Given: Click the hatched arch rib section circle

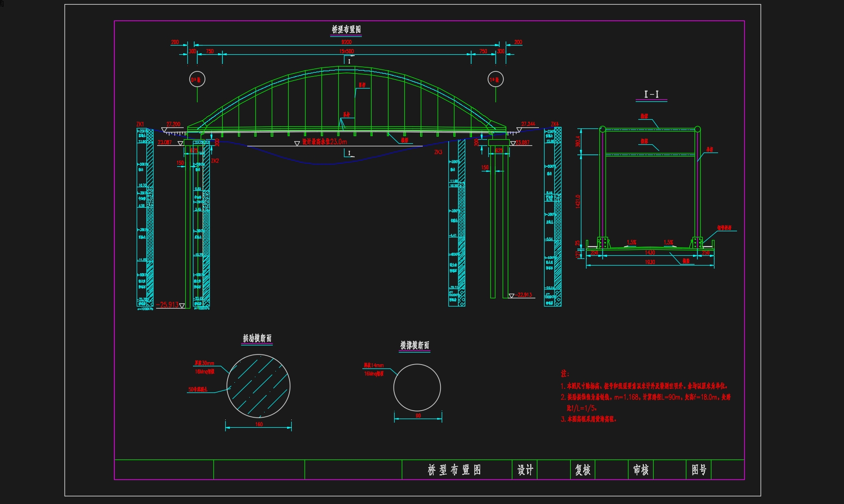Looking at the screenshot, I should tap(258, 386).
